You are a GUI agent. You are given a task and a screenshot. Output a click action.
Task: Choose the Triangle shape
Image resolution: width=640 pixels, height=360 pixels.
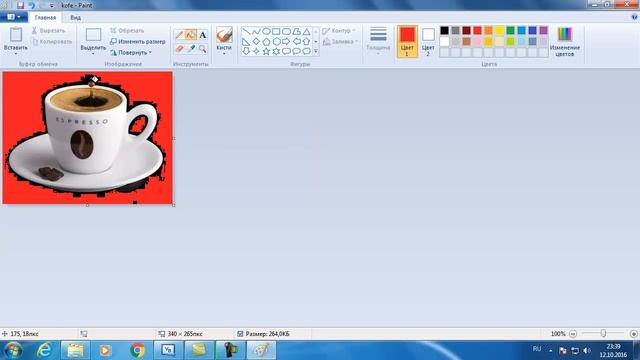point(306,31)
